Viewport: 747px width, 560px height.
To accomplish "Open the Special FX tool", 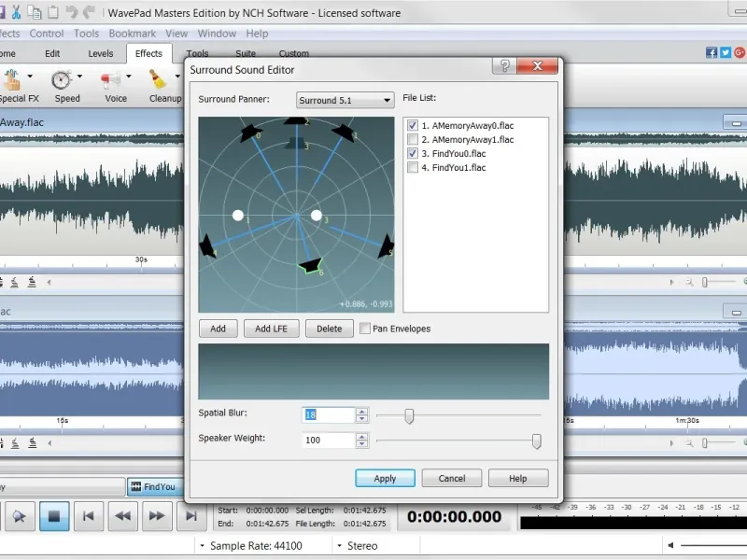I will (13, 82).
